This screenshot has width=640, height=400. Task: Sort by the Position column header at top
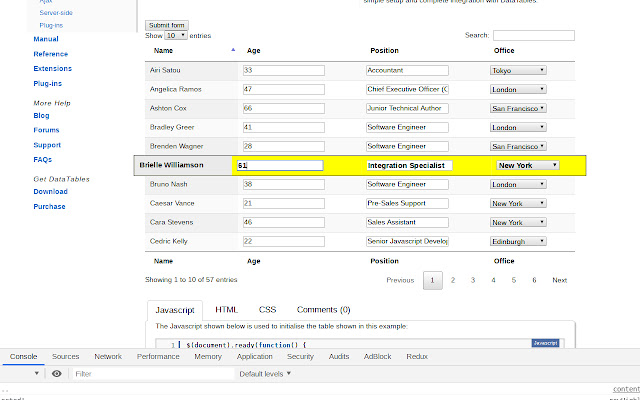pos(384,51)
